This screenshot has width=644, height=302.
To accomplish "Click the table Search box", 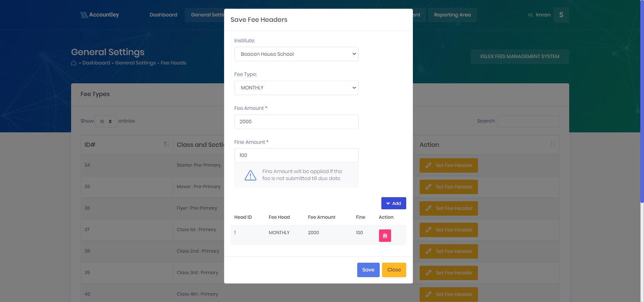I will (x=528, y=121).
